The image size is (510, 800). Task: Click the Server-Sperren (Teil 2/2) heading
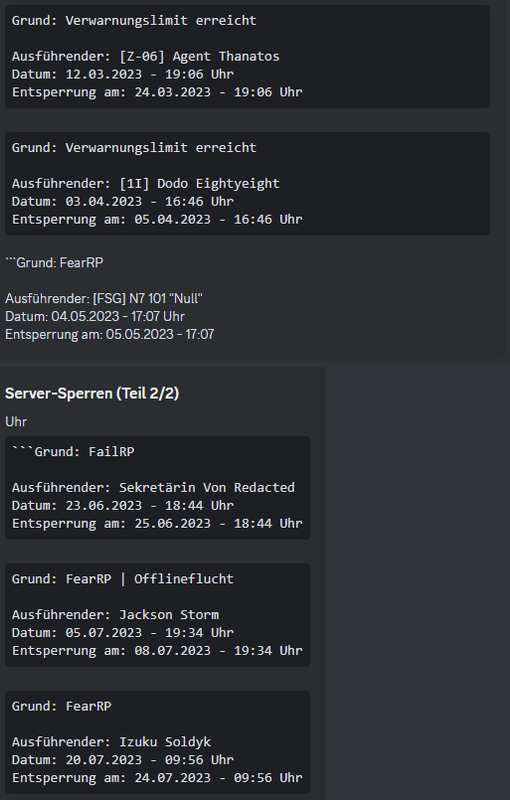click(92, 393)
